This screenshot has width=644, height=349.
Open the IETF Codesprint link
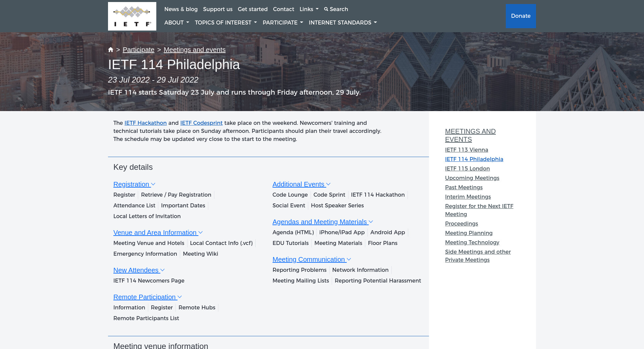(201, 123)
